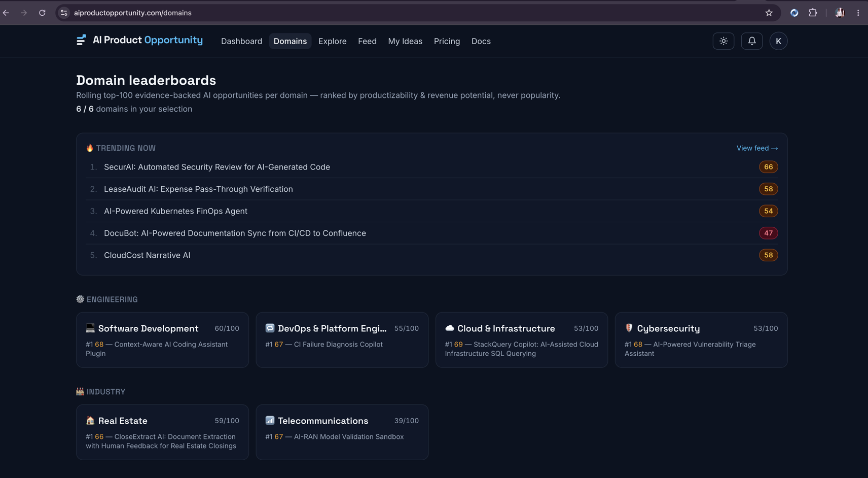Open the browser extensions puzzle icon
This screenshot has height=478, width=868.
click(813, 13)
